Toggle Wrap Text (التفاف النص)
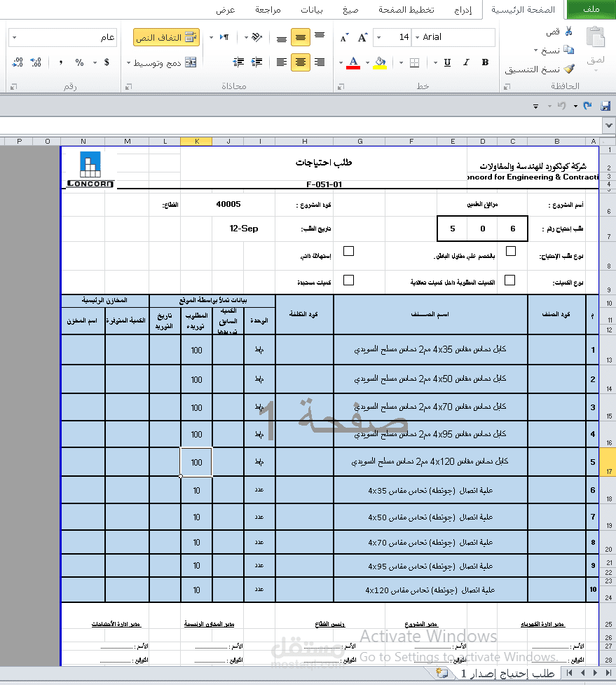Screen dimensions: 616x685 (x=166, y=38)
